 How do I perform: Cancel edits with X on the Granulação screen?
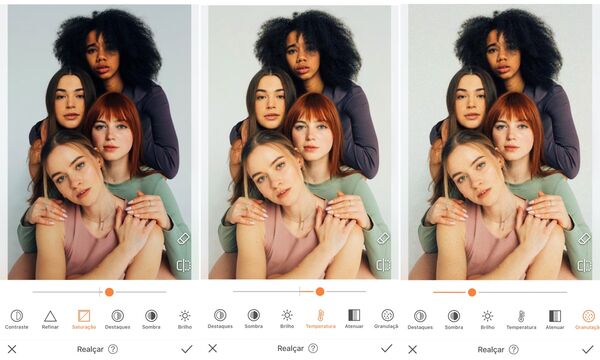(x=412, y=349)
